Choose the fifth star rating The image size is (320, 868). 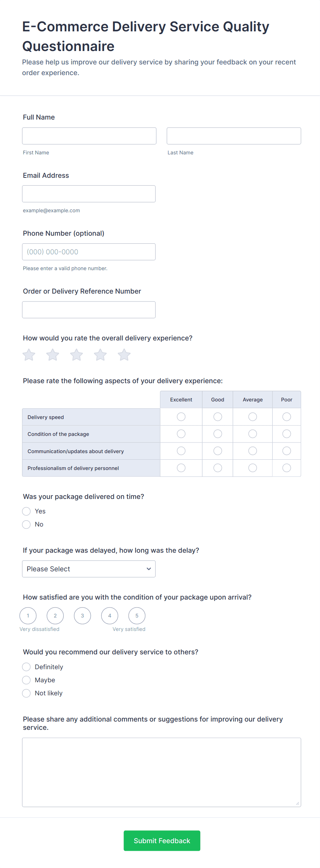coord(124,355)
